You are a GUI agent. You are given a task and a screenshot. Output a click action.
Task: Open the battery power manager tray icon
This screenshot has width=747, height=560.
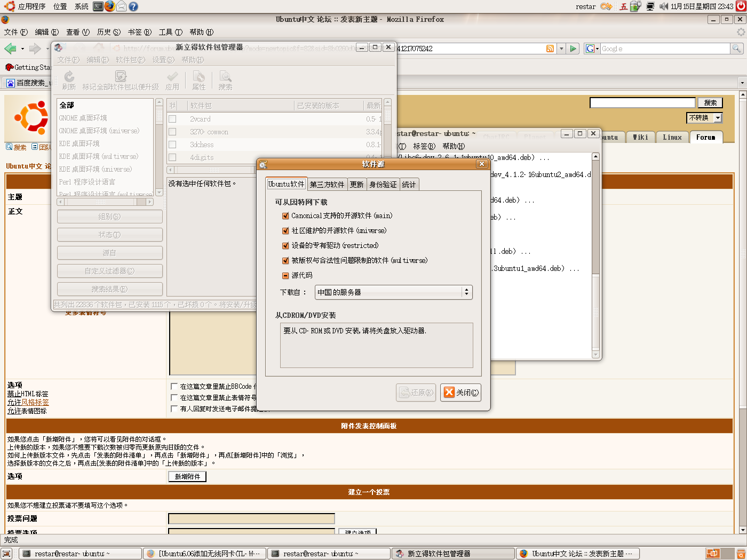coord(635,6)
